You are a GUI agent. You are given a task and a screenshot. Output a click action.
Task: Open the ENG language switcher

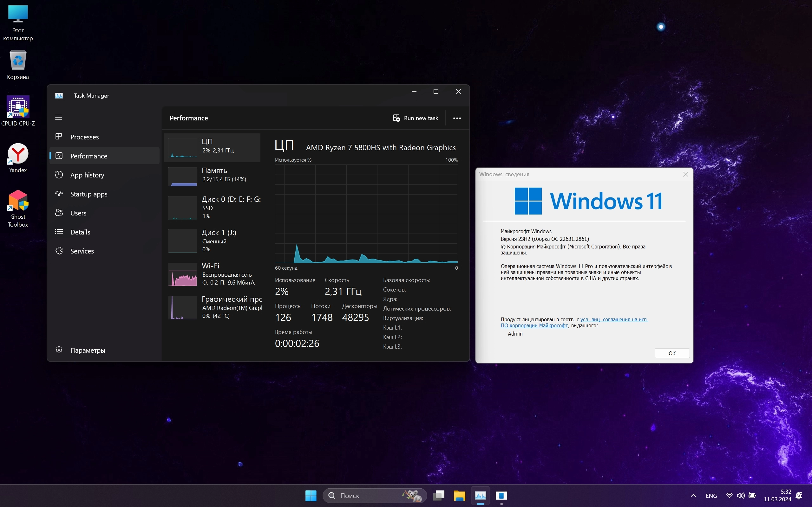pyautogui.click(x=711, y=496)
